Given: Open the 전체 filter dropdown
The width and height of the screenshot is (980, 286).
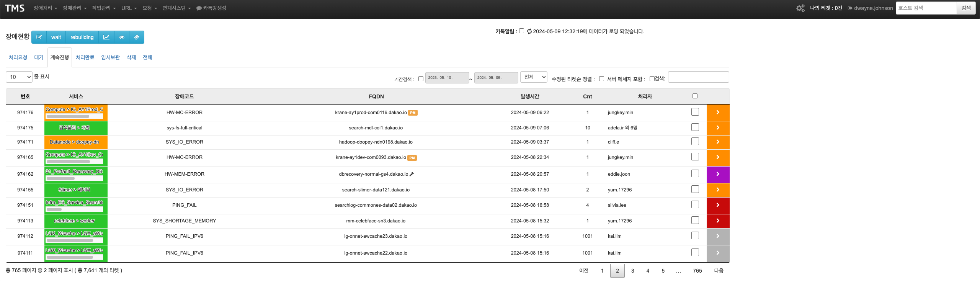Looking at the screenshot, I should coord(534,77).
